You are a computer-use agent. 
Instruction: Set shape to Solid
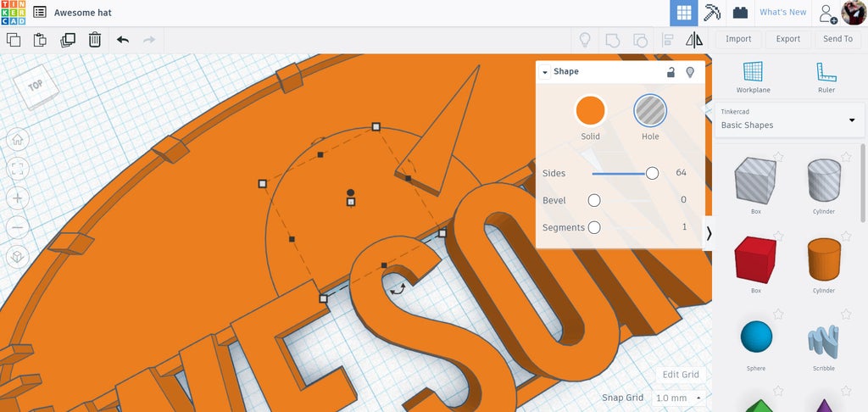(590, 111)
